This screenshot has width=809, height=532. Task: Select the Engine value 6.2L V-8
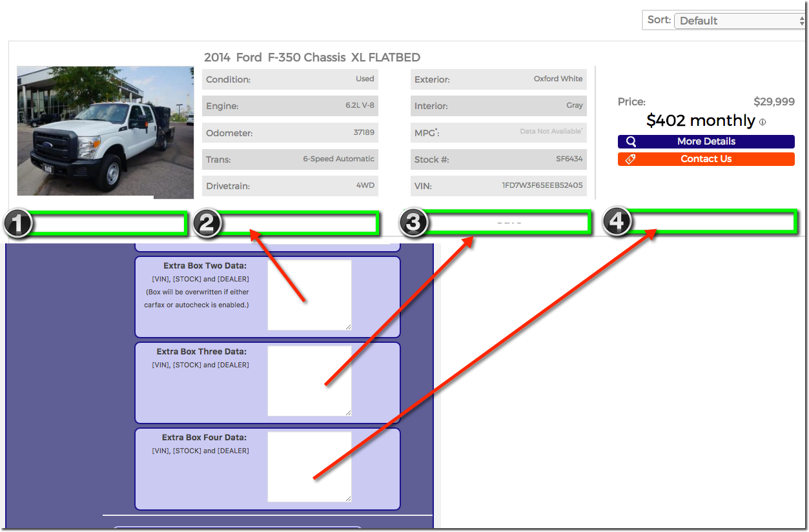click(x=360, y=105)
